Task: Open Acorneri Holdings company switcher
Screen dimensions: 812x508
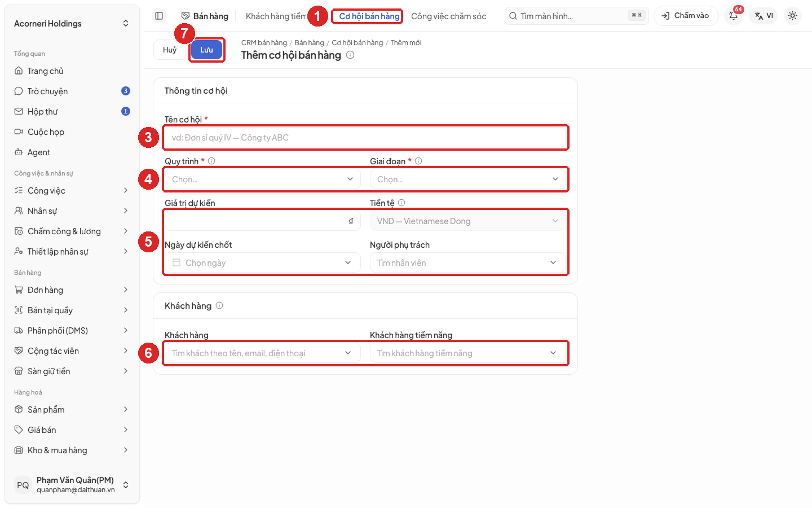Action: [x=72, y=24]
